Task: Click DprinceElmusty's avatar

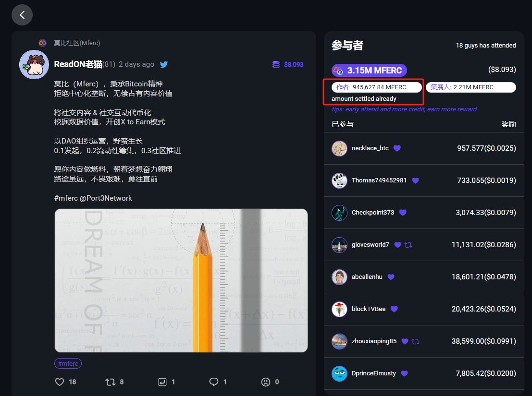Action: 339,373
